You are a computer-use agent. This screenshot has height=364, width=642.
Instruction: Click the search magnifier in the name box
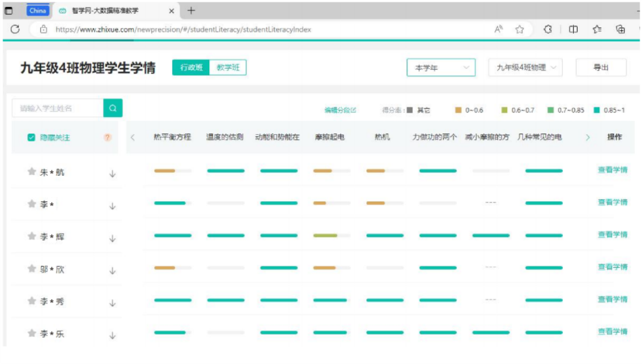pos(112,109)
